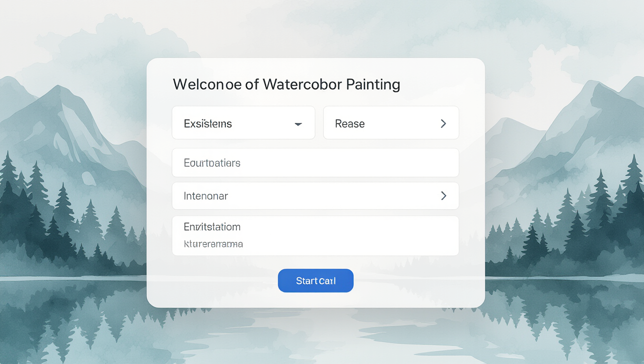Click the Rease label text

[350, 124]
